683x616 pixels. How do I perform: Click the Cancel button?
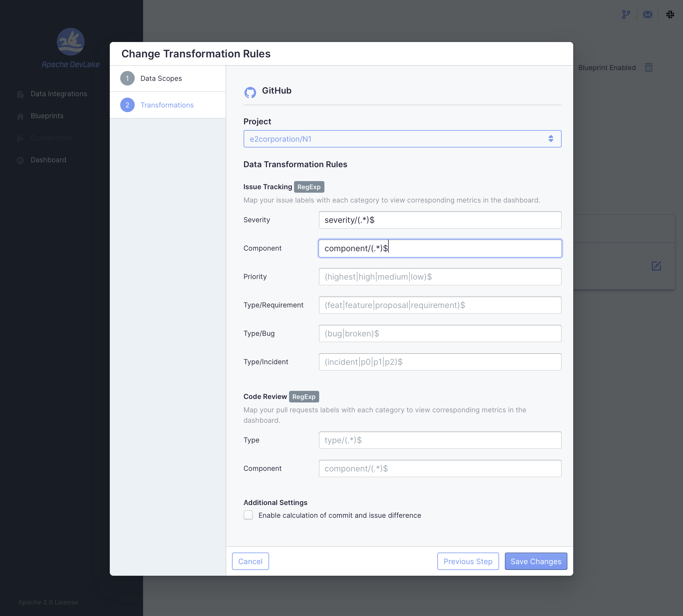[250, 561]
